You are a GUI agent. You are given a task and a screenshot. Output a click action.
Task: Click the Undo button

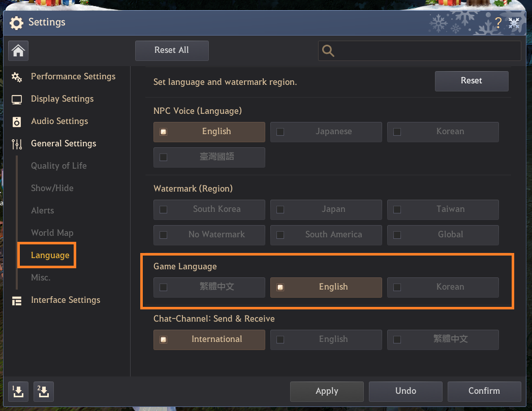(x=405, y=391)
